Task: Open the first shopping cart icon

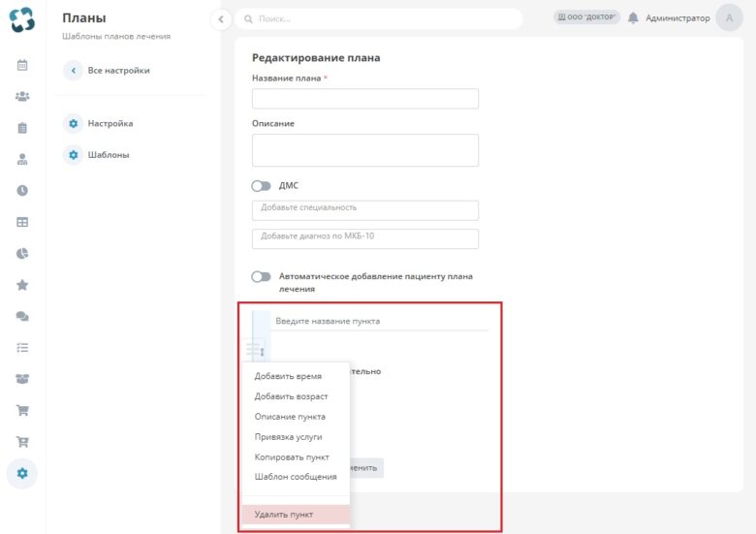Action: [x=22, y=410]
